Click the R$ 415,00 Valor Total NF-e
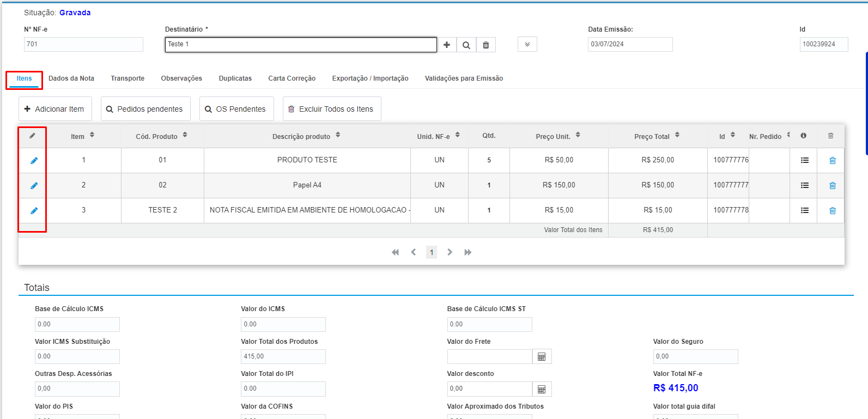Viewport: 868px width, 419px height. pyautogui.click(x=676, y=388)
